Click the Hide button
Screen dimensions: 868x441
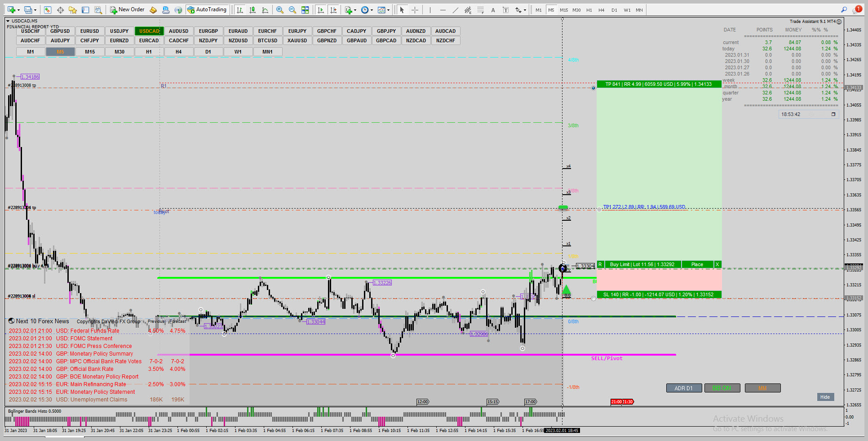825,397
